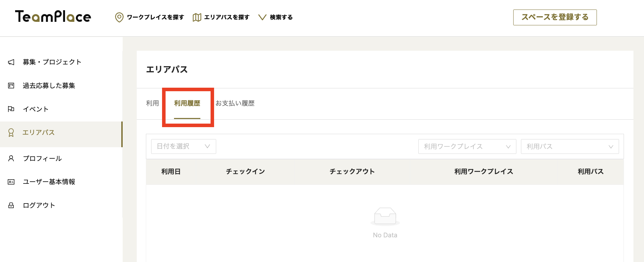This screenshot has width=644, height=262.
Task: Go home via the TeamPlace logo
Action: pyautogui.click(x=53, y=17)
